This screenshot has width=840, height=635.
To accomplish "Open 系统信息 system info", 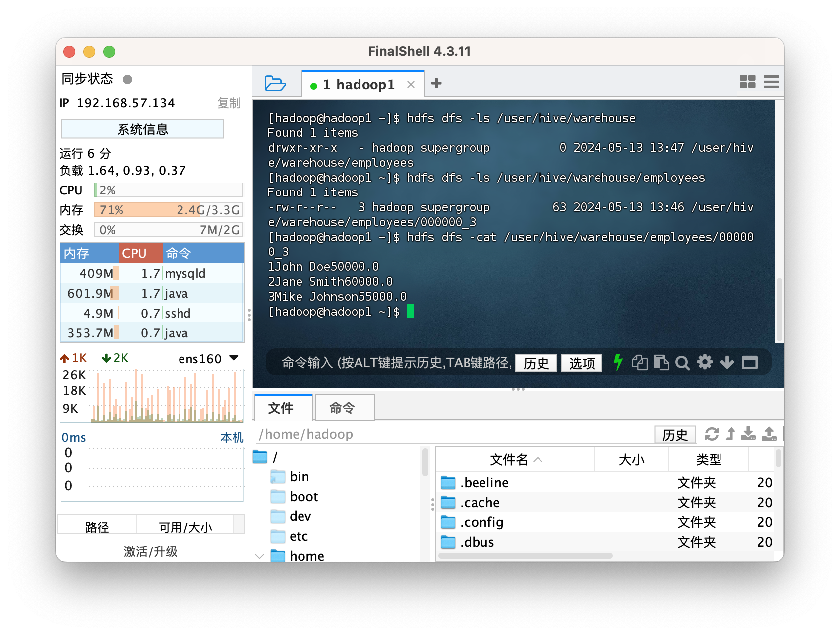I will [142, 129].
